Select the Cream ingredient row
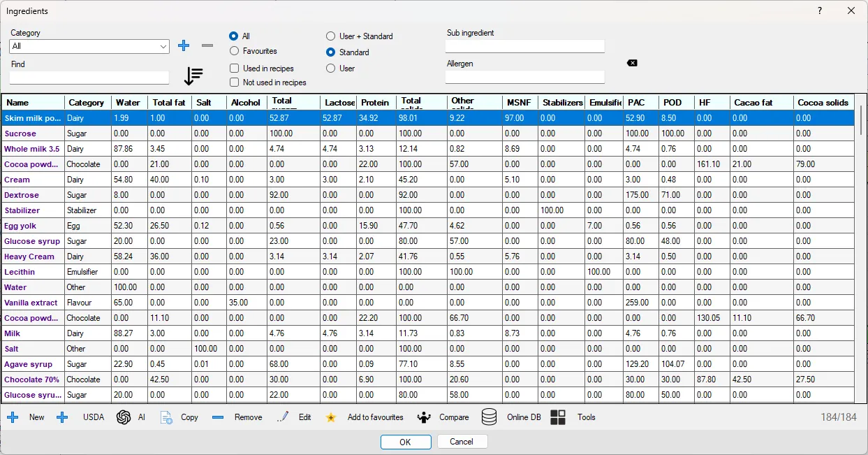The image size is (868, 455). [x=428, y=180]
